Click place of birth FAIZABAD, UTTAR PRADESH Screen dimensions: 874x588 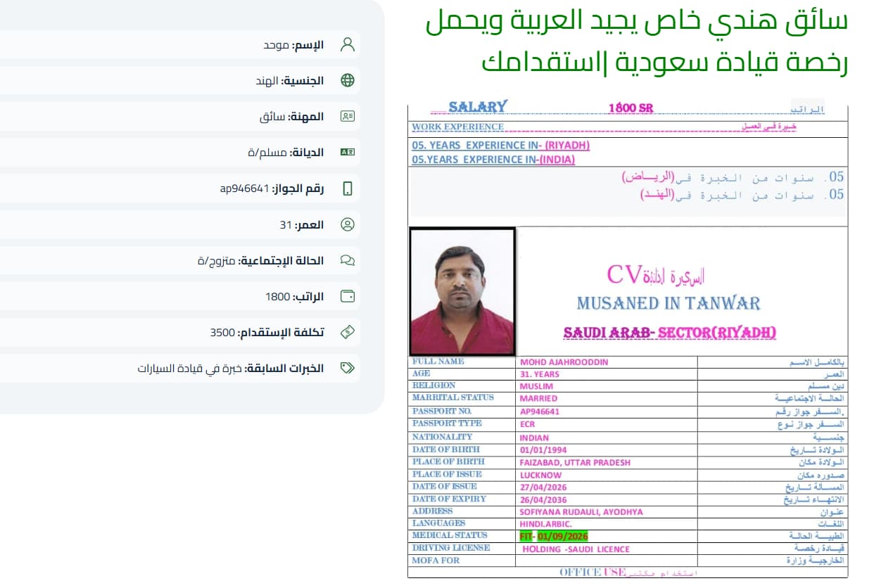[x=575, y=463]
